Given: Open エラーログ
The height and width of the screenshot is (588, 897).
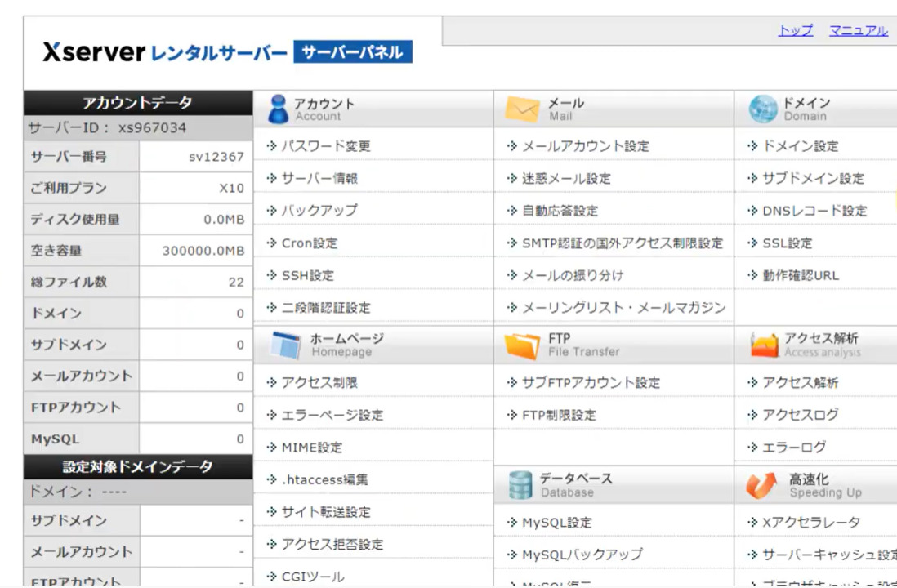Looking at the screenshot, I should [x=794, y=447].
